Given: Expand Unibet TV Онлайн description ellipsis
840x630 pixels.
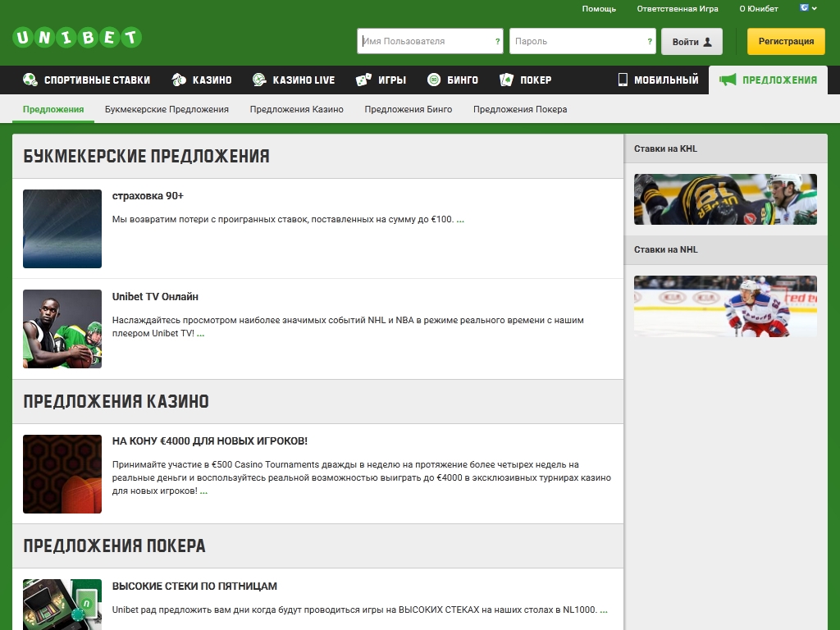Looking at the screenshot, I should pos(200,334).
